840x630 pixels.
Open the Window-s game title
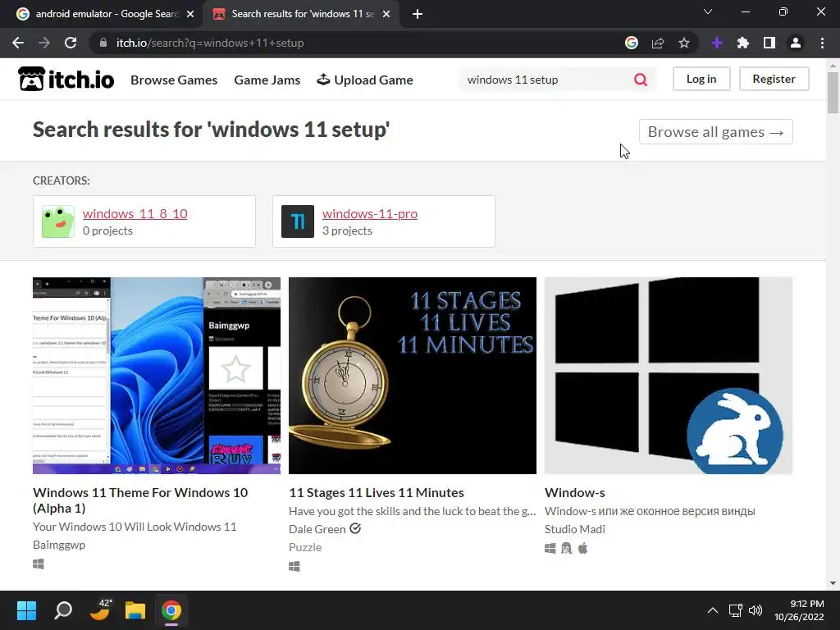pos(575,492)
